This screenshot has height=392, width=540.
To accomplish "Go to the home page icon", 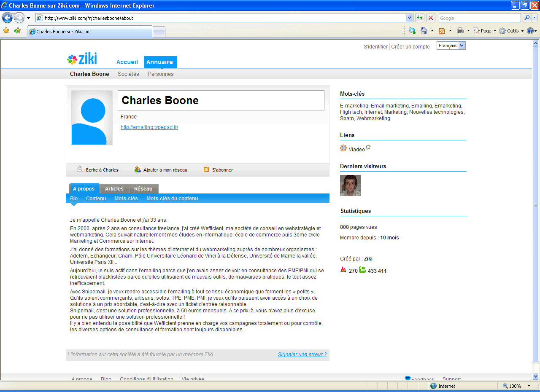I will click(424, 31).
